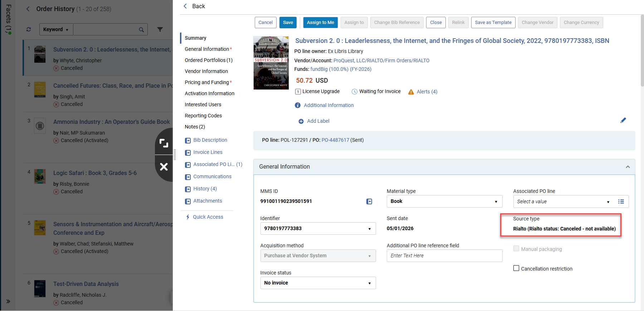Click the expand panel icon
644x311 pixels.
164,143
